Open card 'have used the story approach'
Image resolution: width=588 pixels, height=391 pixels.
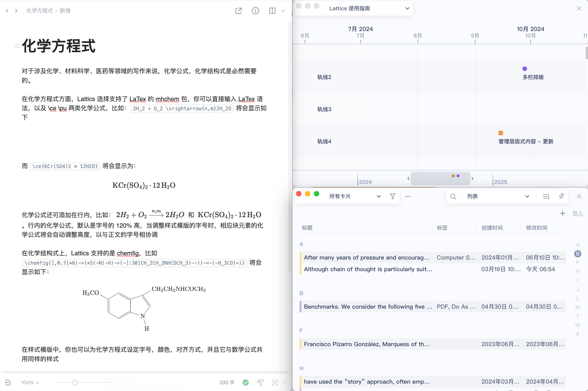coord(433,382)
